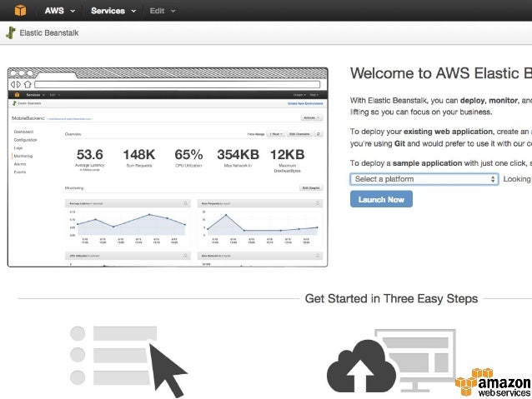Click the Launch Now button

[381, 199]
